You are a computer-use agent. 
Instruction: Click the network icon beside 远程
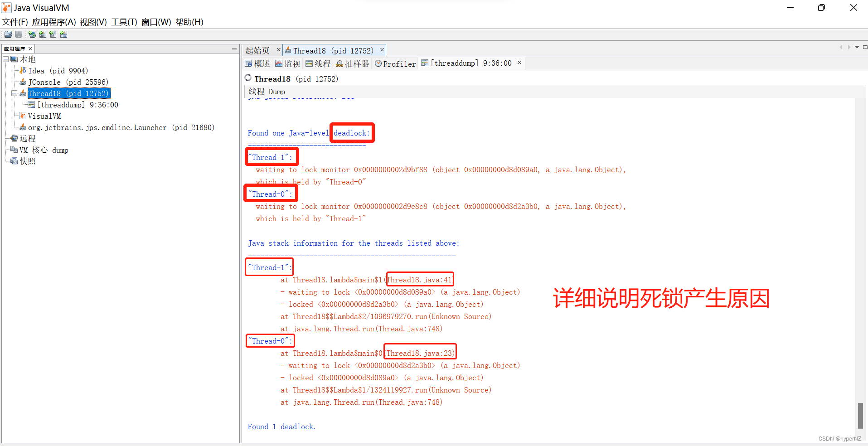[14, 139]
